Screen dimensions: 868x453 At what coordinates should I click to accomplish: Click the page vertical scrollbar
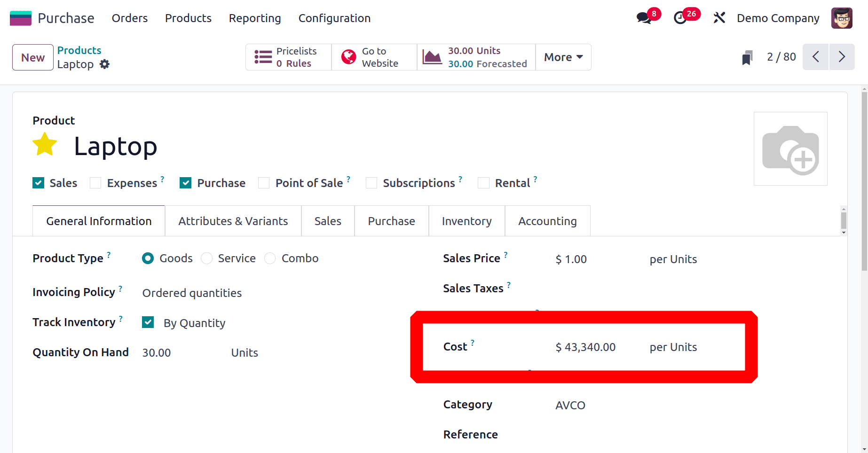click(864, 181)
